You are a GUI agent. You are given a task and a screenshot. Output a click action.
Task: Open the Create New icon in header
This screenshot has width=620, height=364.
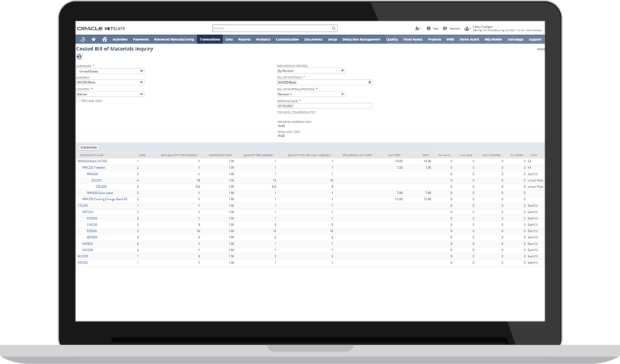click(x=417, y=28)
